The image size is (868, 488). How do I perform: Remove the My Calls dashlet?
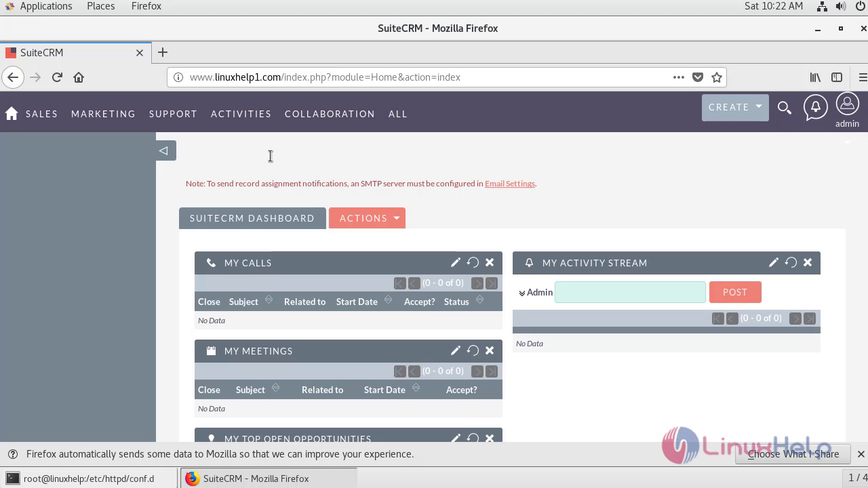(x=490, y=262)
